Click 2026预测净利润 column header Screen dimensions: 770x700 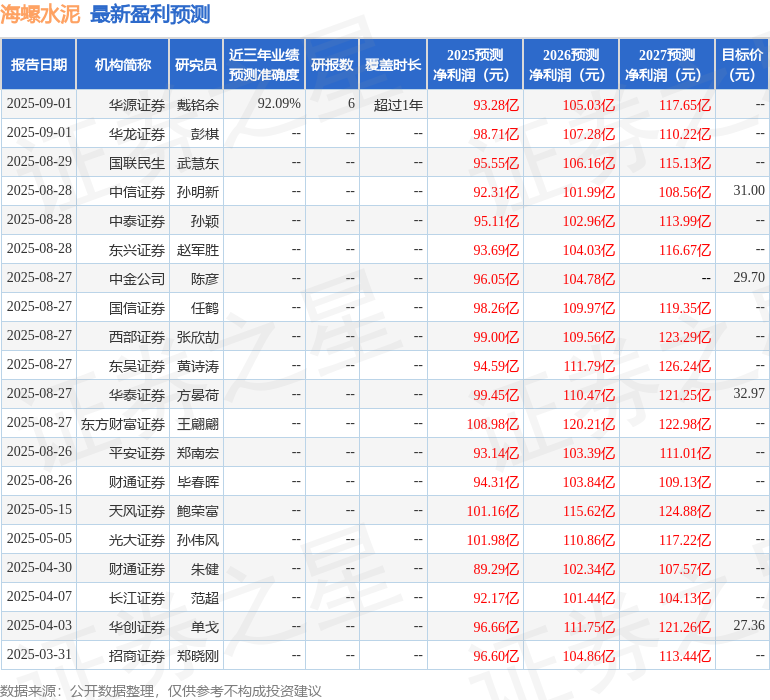(x=571, y=65)
